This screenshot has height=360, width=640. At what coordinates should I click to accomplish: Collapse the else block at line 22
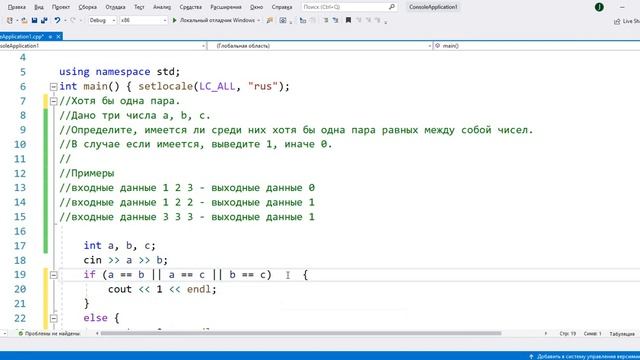[x=53, y=318]
